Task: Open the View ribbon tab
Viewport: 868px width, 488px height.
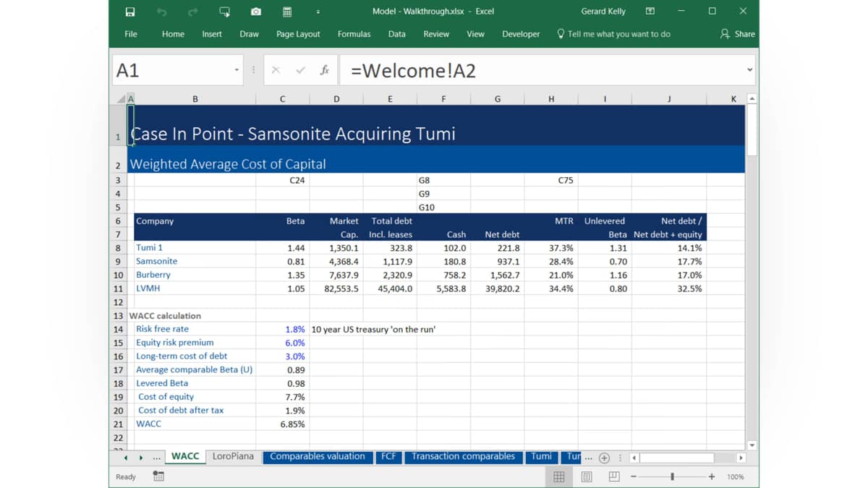Action: [x=475, y=34]
